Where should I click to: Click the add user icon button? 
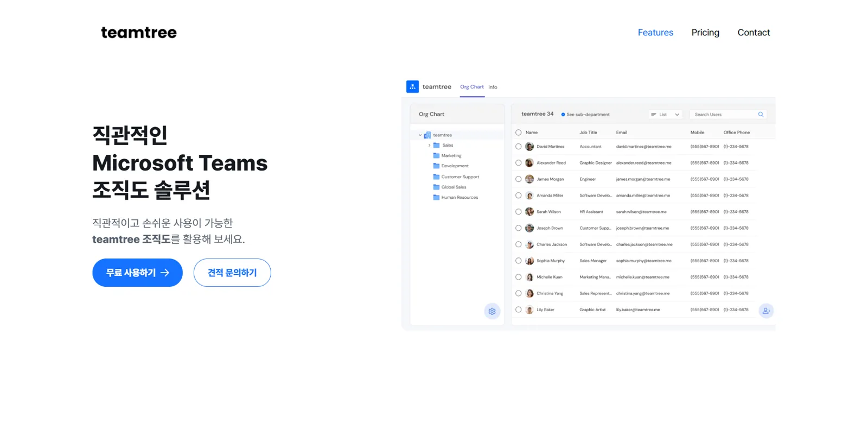coord(766,311)
